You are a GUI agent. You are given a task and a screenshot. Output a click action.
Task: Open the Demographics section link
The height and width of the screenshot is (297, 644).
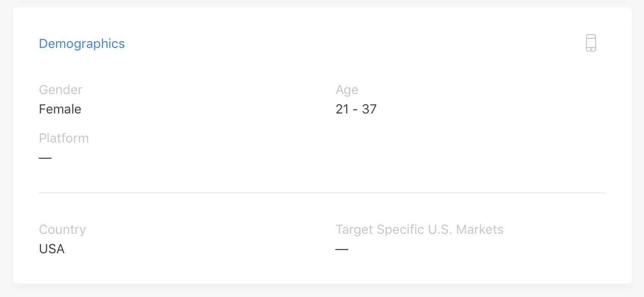tap(82, 44)
